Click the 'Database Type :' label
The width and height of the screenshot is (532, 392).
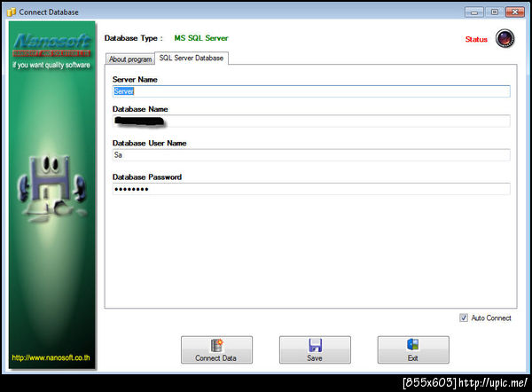coord(134,38)
